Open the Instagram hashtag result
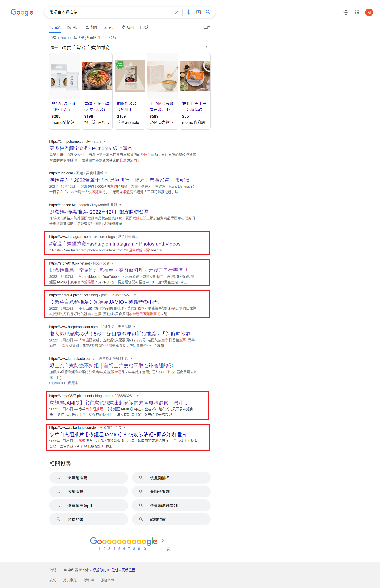Screen dimensions: 380x588 [x=115, y=244]
